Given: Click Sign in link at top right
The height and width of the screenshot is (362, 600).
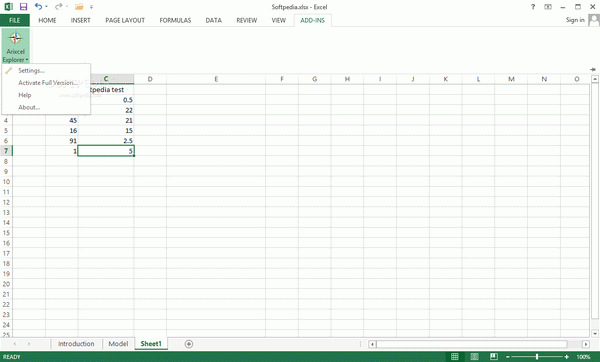Looking at the screenshot, I should click(575, 20).
